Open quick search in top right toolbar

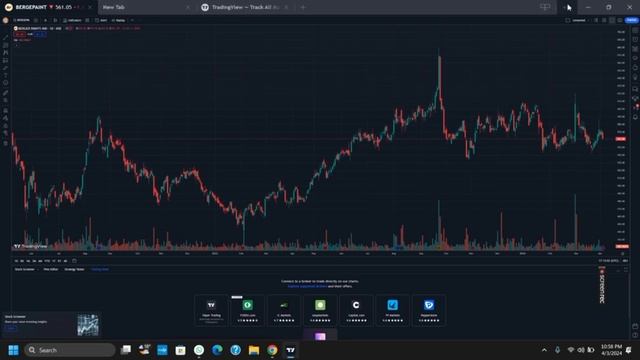(596, 20)
